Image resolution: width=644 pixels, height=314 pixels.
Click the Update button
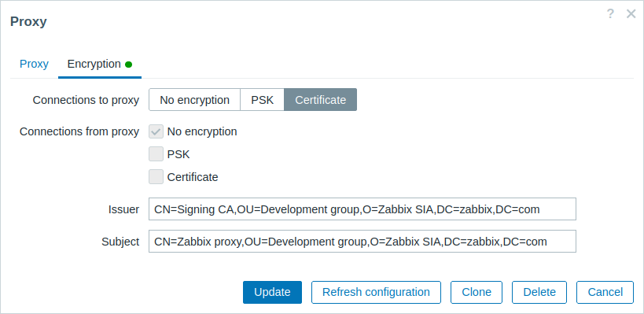272,292
